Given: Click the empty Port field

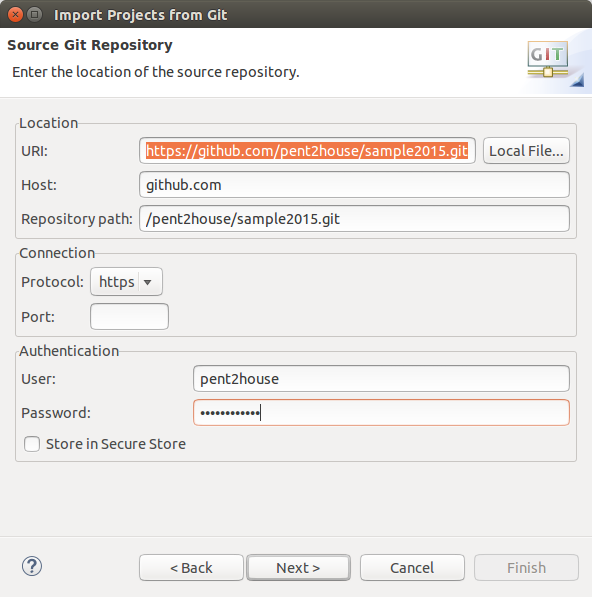Looking at the screenshot, I should click(x=129, y=316).
